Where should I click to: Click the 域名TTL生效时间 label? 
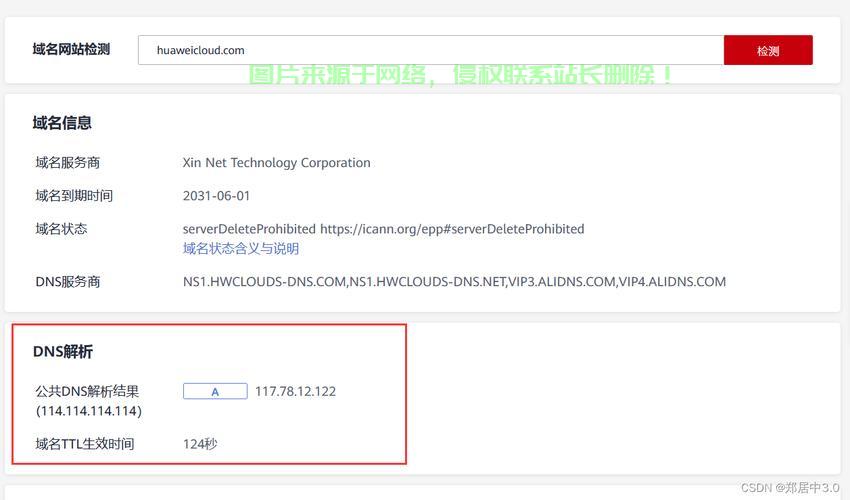[85, 444]
